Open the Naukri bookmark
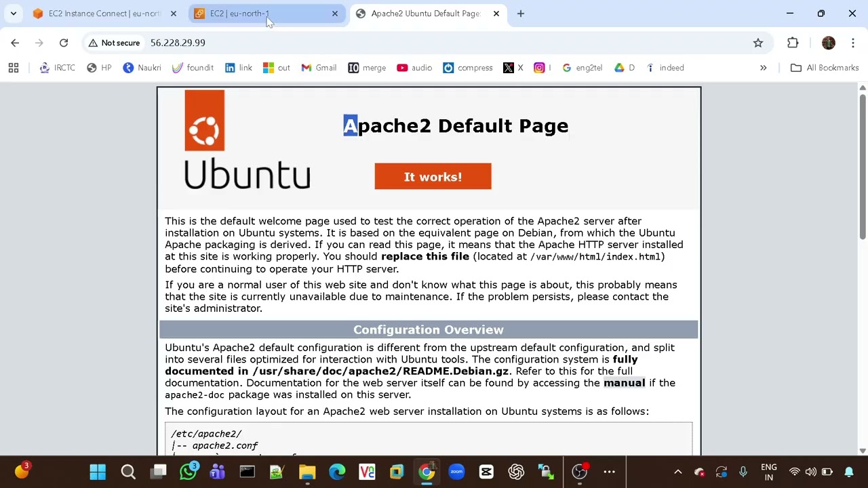Image resolution: width=868 pixels, height=488 pixels. click(142, 68)
